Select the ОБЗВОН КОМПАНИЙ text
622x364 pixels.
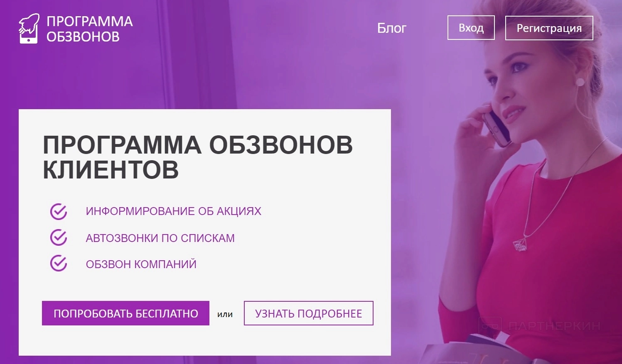141,264
